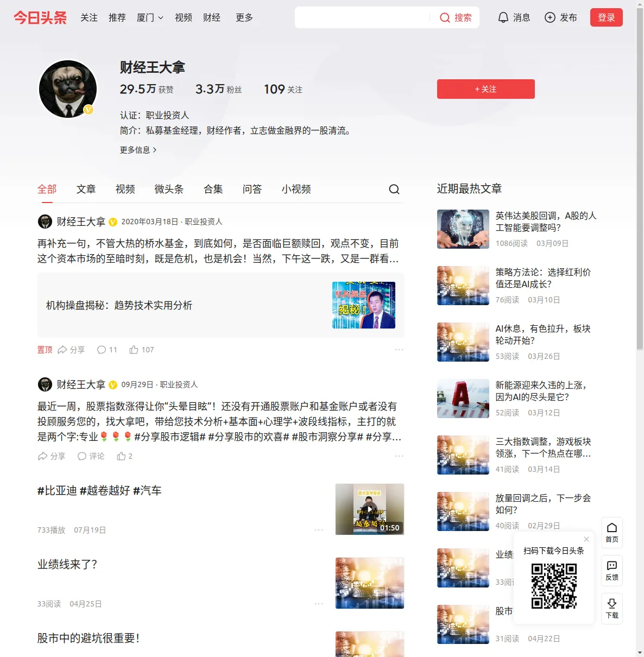
Task: Select the 全部 tab
Action: click(x=47, y=189)
